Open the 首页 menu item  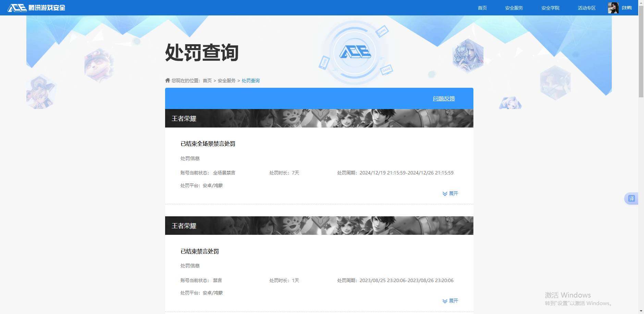click(x=482, y=8)
